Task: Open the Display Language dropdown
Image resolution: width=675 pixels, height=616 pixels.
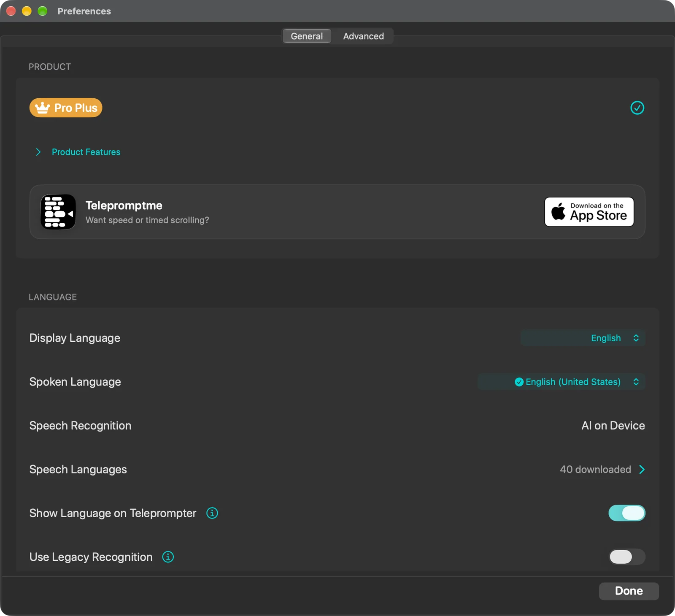Action: coord(583,338)
